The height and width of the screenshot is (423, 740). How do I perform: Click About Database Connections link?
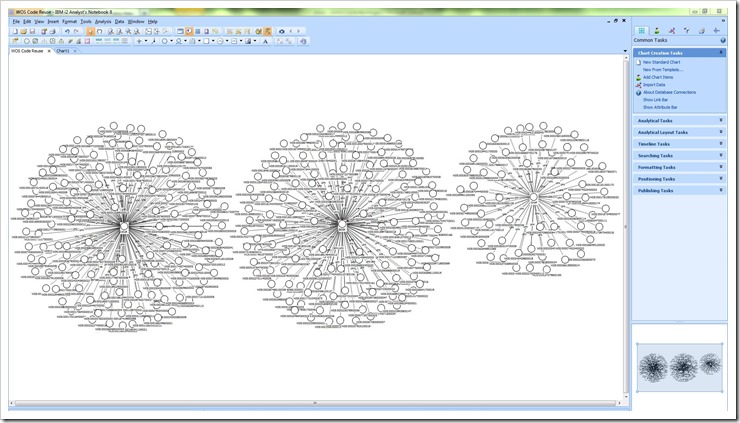[669, 92]
